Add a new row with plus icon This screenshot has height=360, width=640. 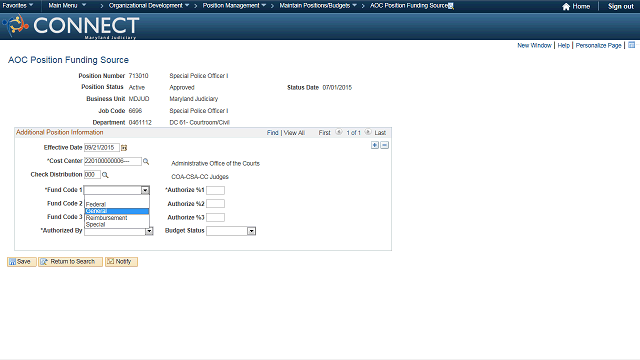[375, 145]
